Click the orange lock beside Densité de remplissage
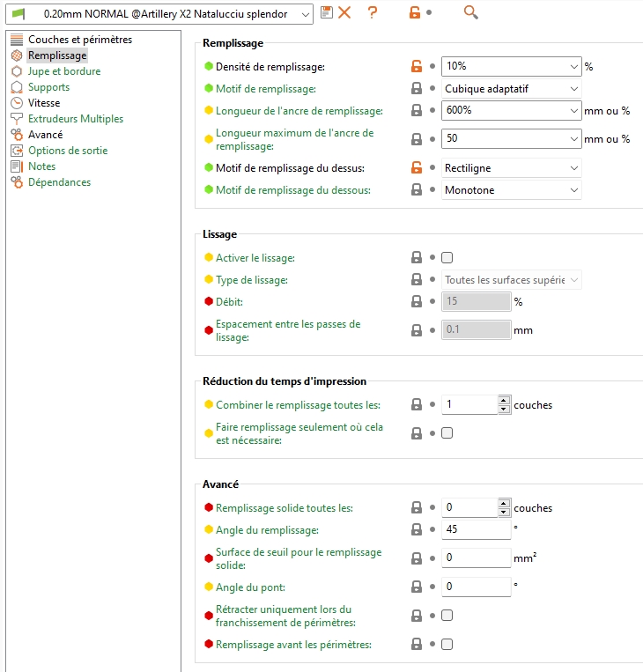643x672 pixels. click(417, 66)
